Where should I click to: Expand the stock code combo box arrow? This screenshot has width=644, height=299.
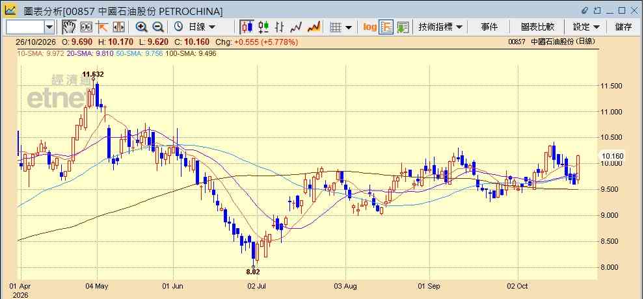(49, 27)
